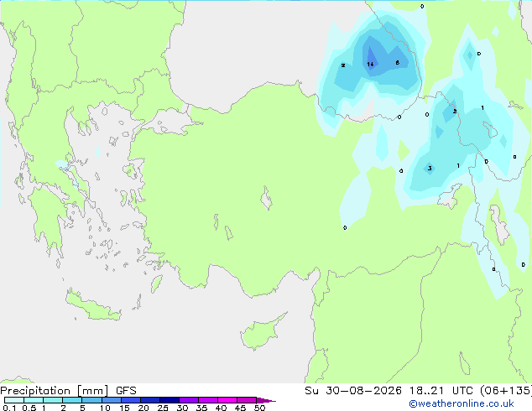Click the "35" legend scale label
Viewport: 532px width, 411px height.
click(201, 408)
